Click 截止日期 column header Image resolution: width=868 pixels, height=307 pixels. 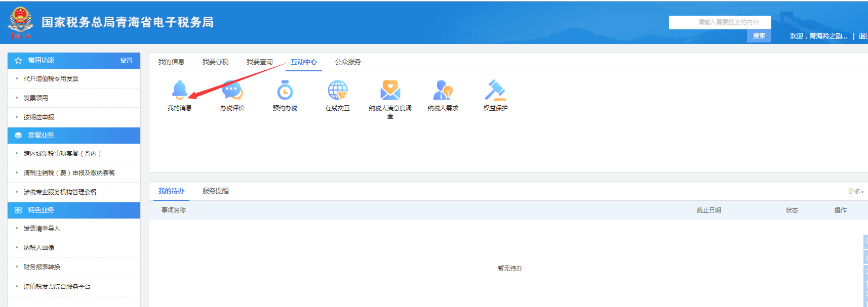[x=708, y=210]
